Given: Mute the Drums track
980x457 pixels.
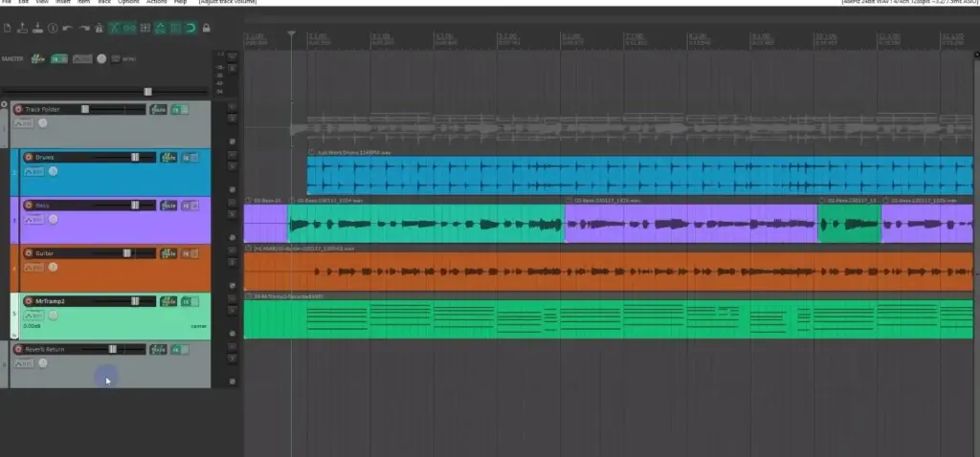Looking at the screenshot, I should (233, 155).
